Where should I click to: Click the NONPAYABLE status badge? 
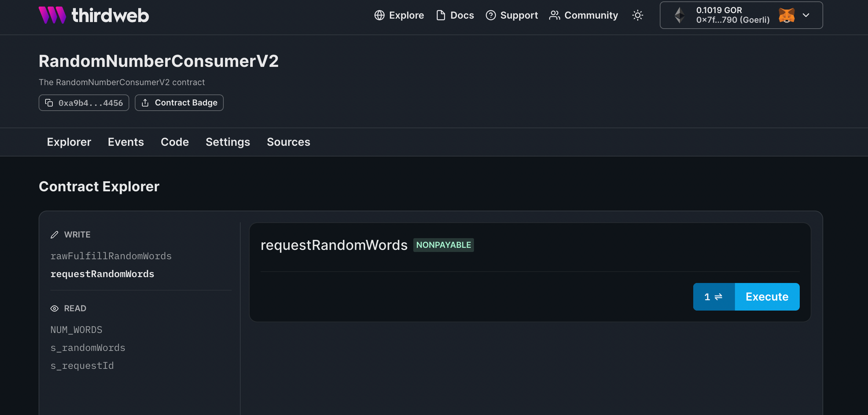pyautogui.click(x=443, y=245)
